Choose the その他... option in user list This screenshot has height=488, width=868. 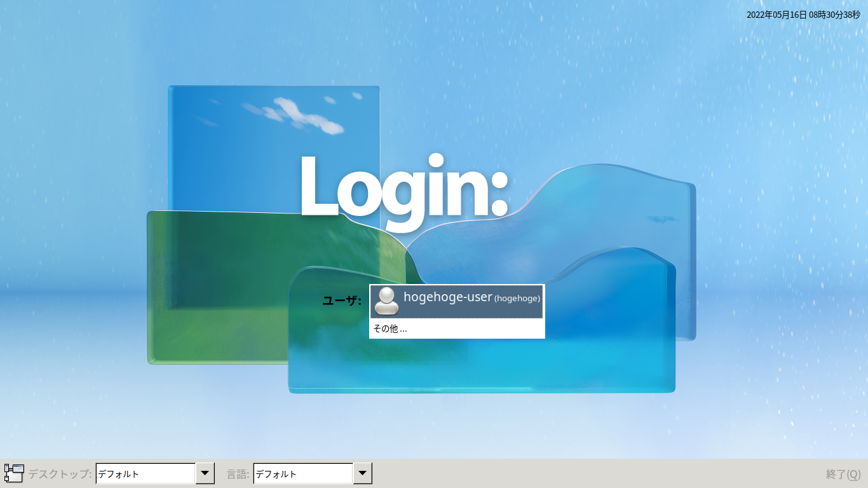click(457, 329)
